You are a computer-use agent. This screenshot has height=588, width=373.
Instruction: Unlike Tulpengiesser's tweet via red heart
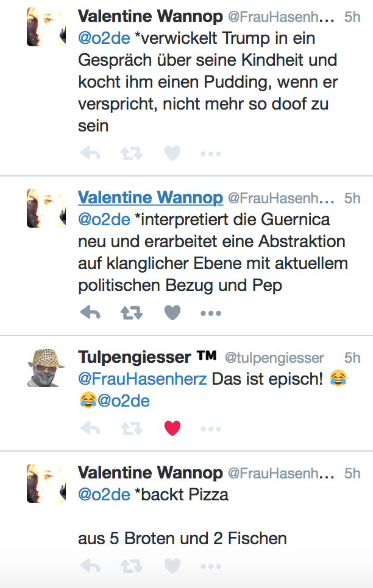(x=172, y=429)
